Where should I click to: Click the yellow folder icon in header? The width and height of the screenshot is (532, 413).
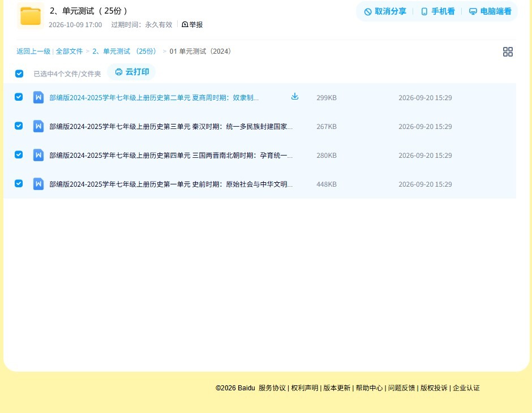click(31, 16)
